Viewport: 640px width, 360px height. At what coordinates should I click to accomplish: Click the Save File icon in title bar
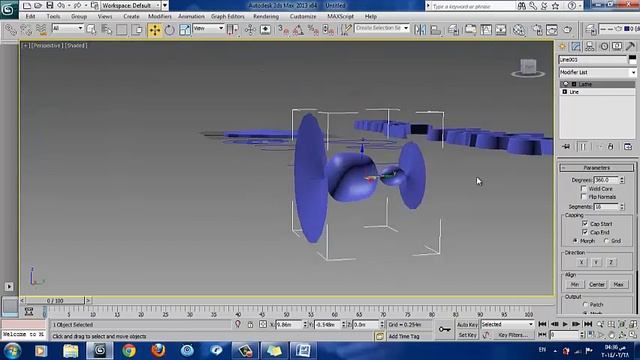pos(49,5)
